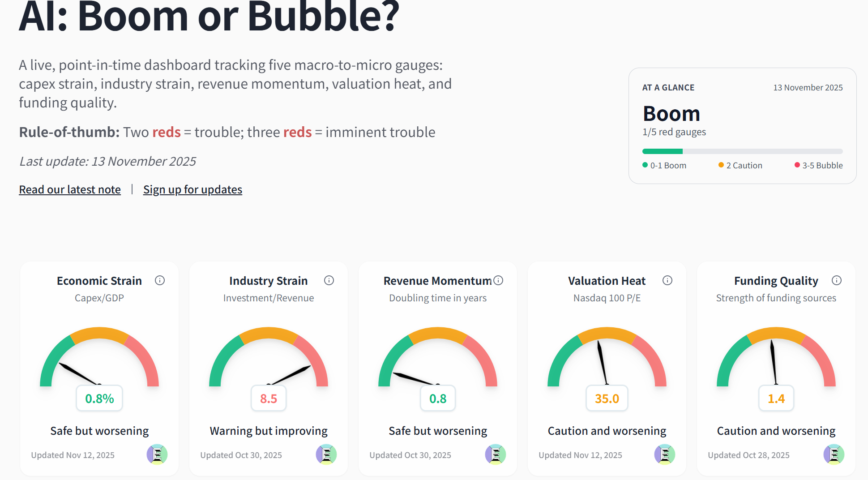Click the Boom status heading
Image resolution: width=868 pixels, height=480 pixels.
coord(671,114)
